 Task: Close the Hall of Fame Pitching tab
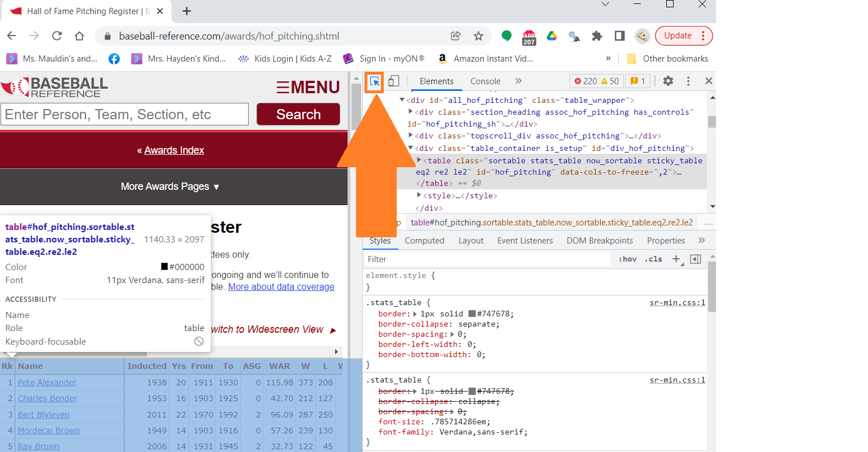pos(160,11)
